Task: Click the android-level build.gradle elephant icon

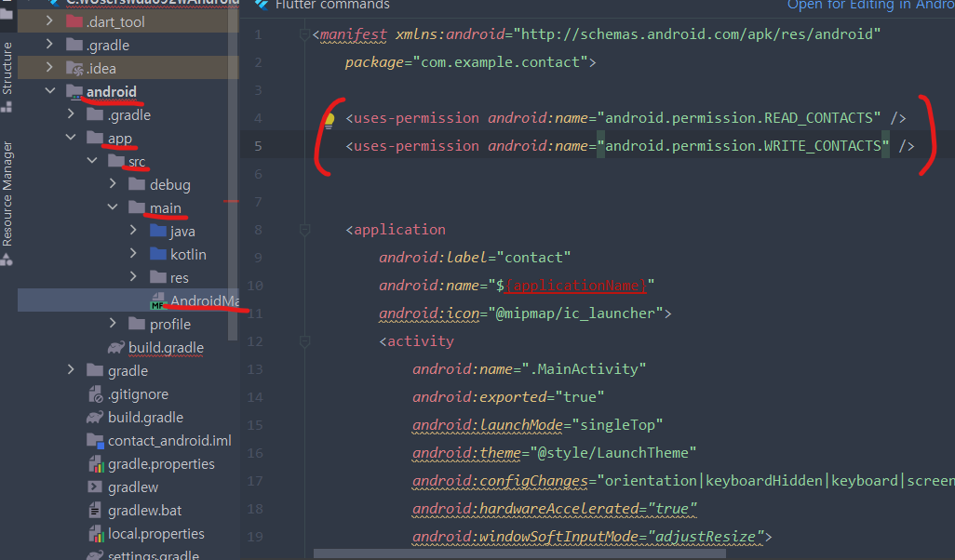Action: 95,417
